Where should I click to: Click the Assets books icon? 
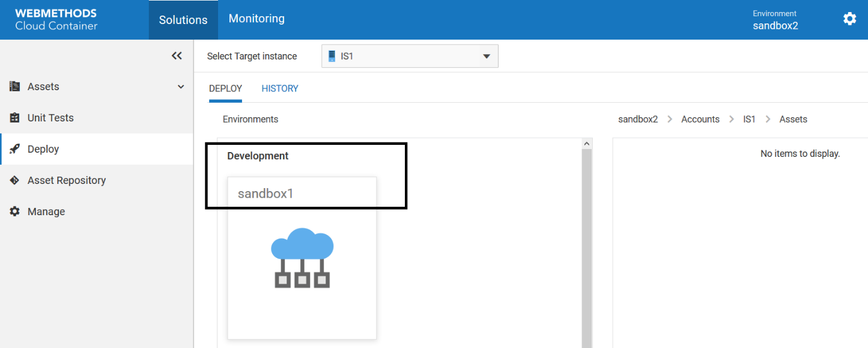[x=15, y=87]
